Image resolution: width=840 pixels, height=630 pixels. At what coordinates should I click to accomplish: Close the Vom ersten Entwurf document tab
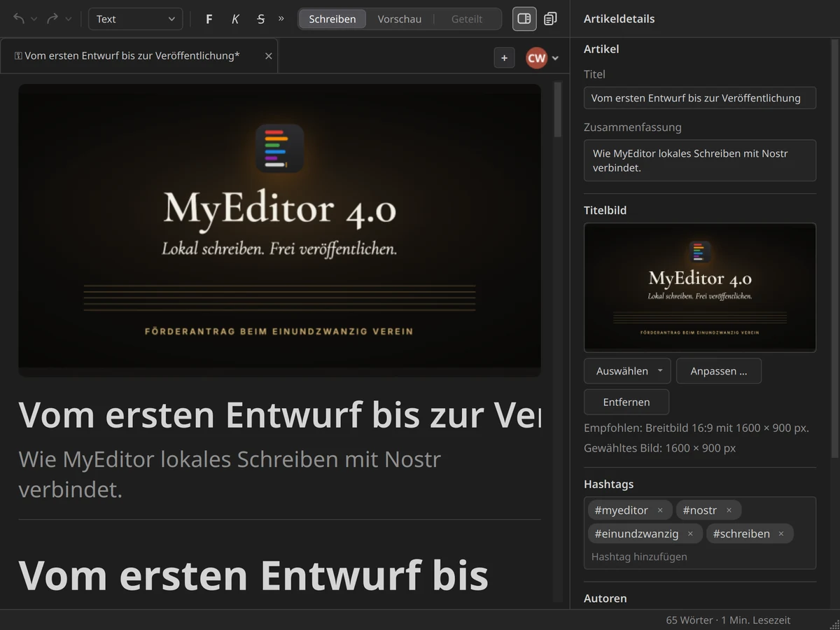click(269, 55)
